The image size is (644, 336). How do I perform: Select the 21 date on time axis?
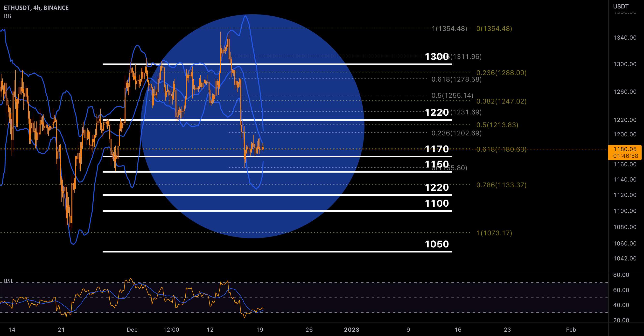pyautogui.click(x=61, y=329)
